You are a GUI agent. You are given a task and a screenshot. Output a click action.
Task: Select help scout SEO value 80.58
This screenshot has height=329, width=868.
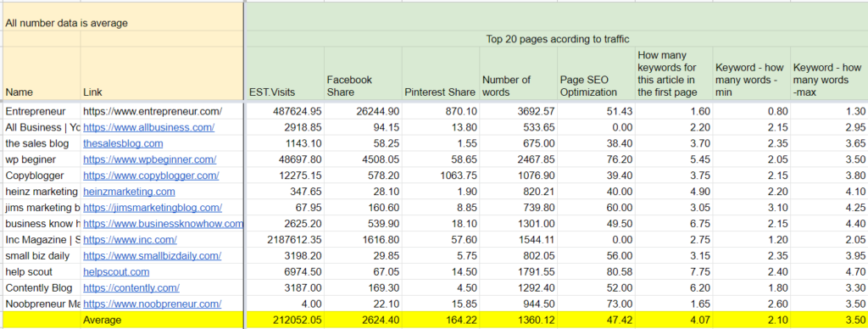(x=596, y=272)
